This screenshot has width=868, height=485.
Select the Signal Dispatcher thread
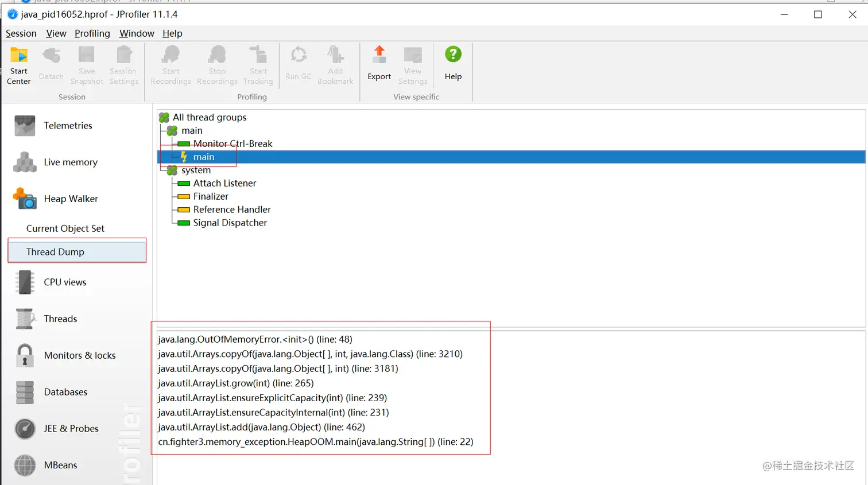[230, 223]
